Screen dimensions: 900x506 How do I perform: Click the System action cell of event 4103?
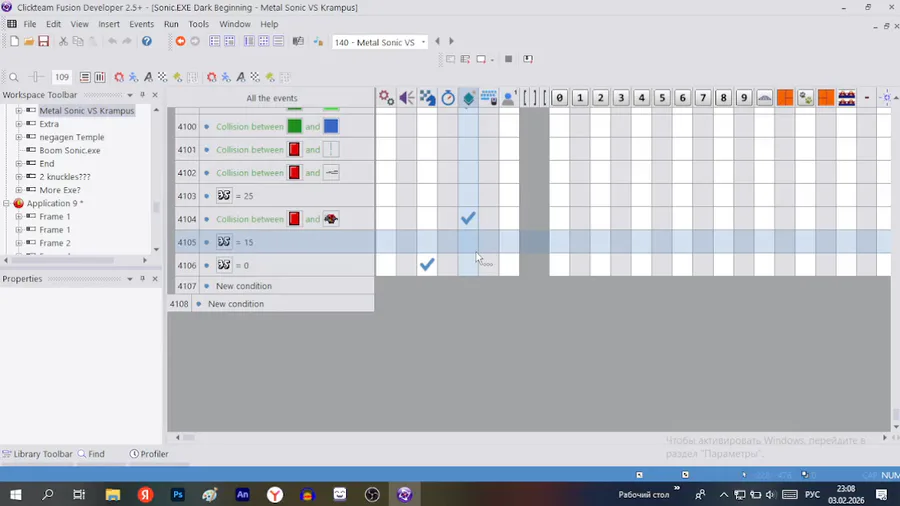tap(386, 196)
